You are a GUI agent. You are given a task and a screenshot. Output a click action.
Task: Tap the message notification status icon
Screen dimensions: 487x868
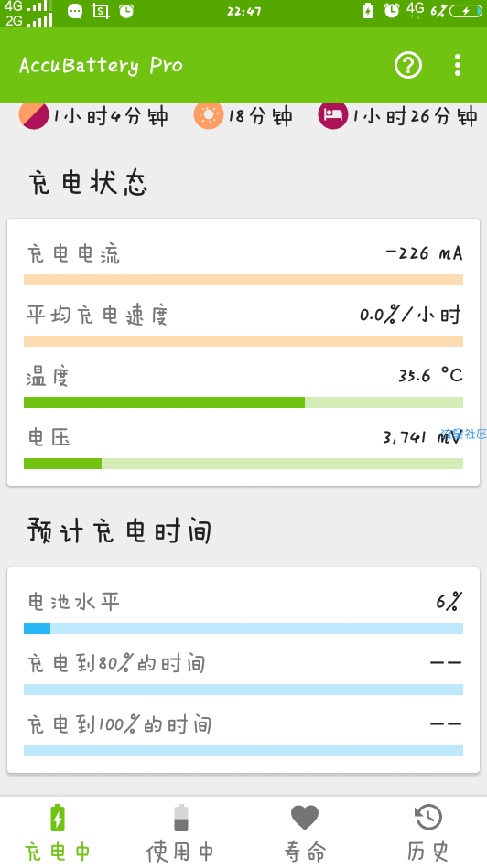point(75,11)
